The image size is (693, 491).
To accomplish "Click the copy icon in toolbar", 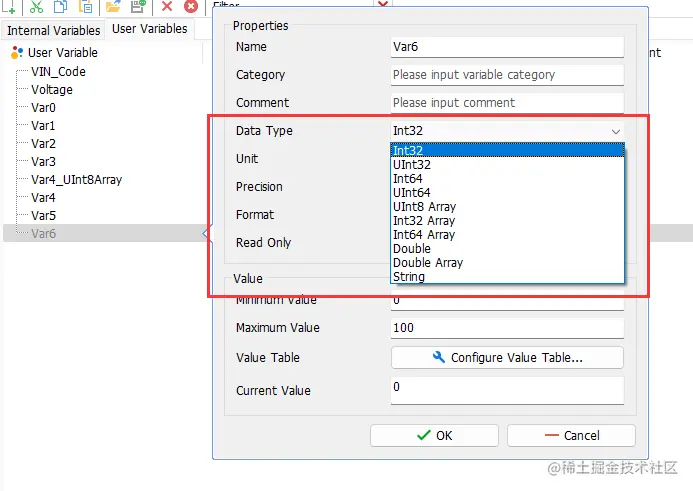I will pos(61,6).
